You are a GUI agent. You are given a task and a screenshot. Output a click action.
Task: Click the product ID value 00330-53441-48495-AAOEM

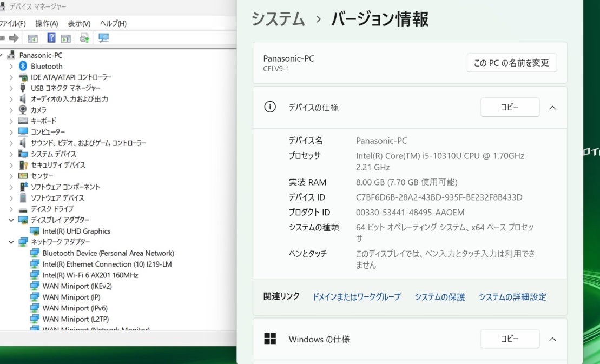click(410, 212)
